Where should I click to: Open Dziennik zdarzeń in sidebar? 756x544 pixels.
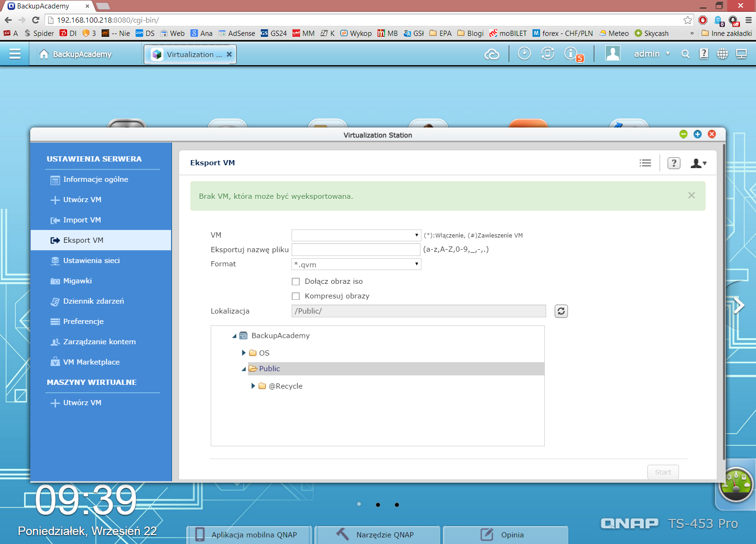tap(101, 301)
